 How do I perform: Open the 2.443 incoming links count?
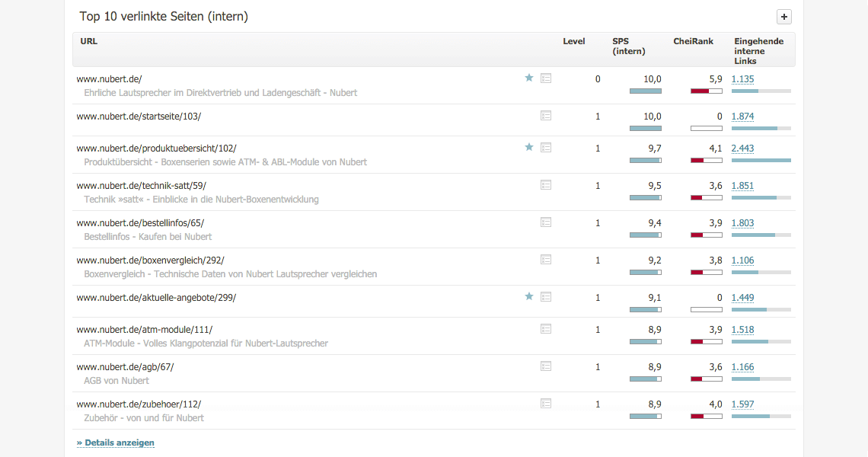click(742, 149)
